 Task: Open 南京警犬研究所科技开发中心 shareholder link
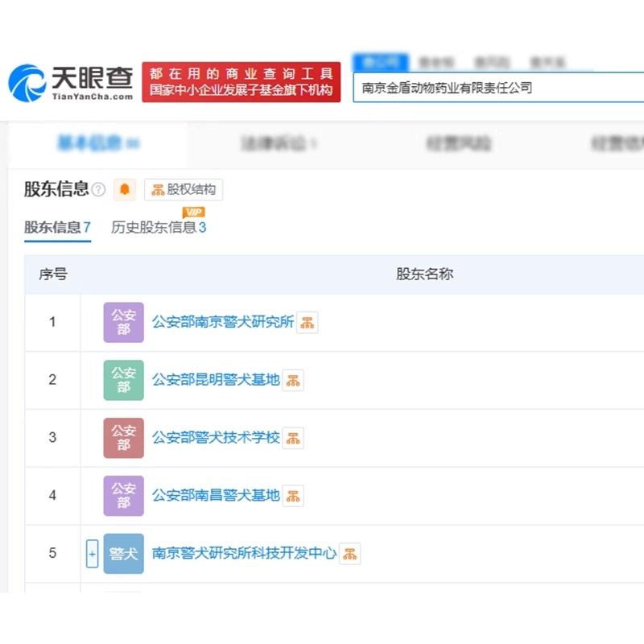pos(244,554)
